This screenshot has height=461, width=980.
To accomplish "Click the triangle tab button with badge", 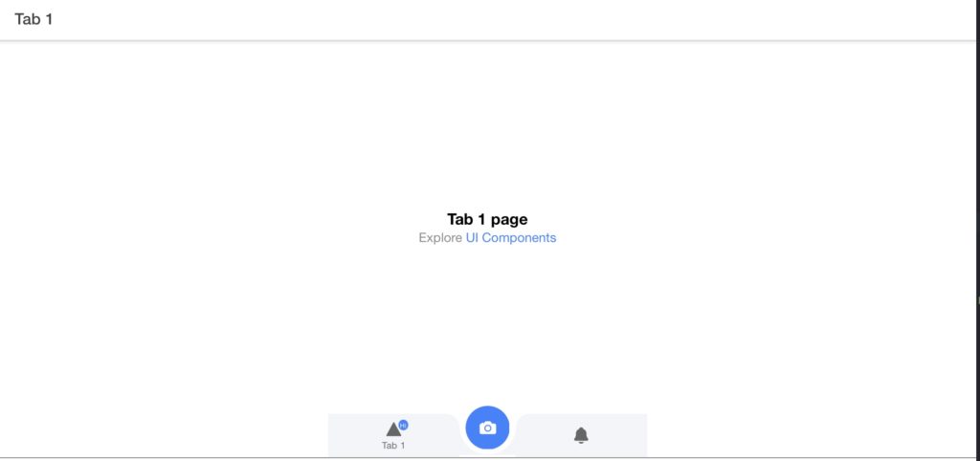I will point(393,435).
